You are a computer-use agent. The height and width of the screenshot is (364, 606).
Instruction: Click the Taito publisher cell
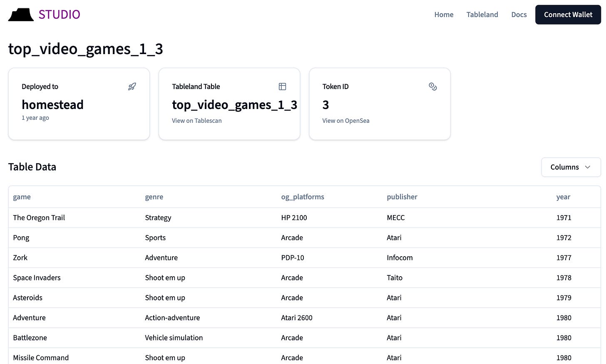click(395, 277)
